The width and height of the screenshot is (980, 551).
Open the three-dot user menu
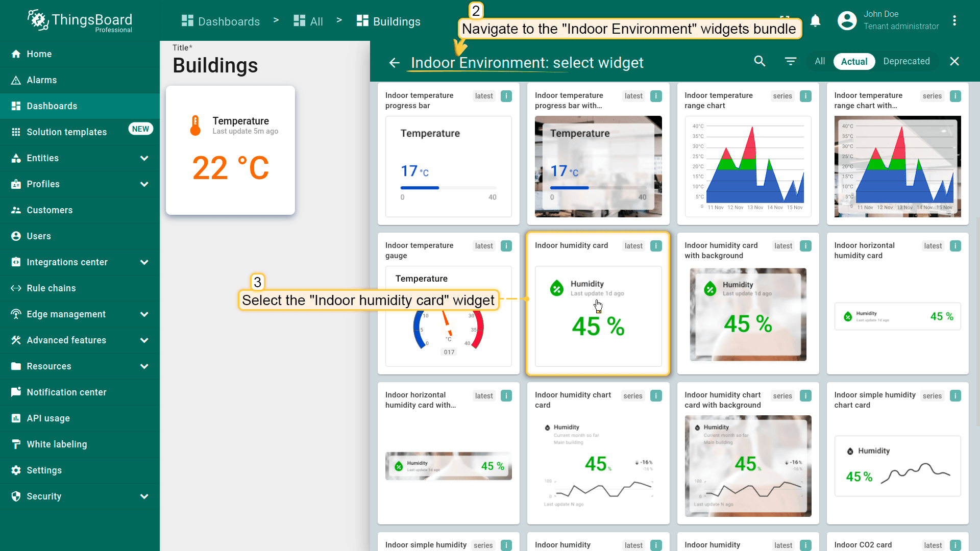pyautogui.click(x=954, y=20)
